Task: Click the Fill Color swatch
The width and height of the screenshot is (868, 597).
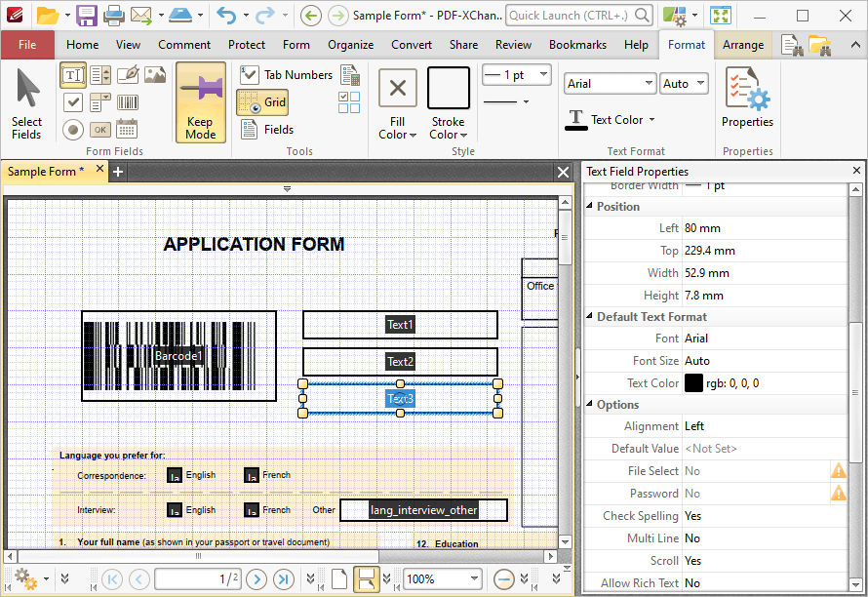Action: pyautogui.click(x=398, y=88)
